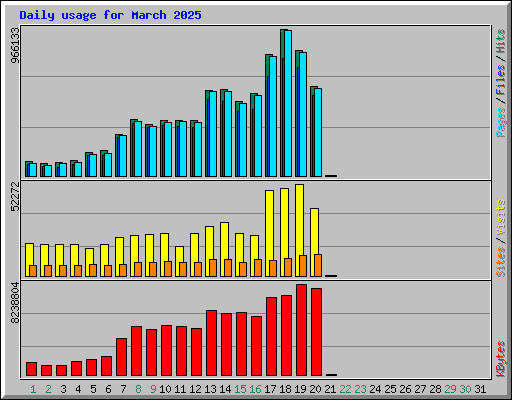Click the "Files" legend label
512x400 pixels.
pos(500,80)
